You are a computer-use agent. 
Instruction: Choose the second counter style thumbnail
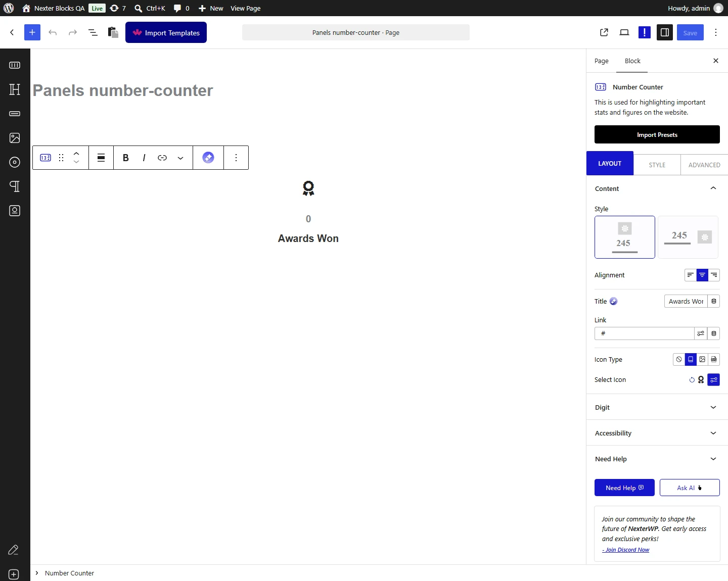tap(688, 237)
